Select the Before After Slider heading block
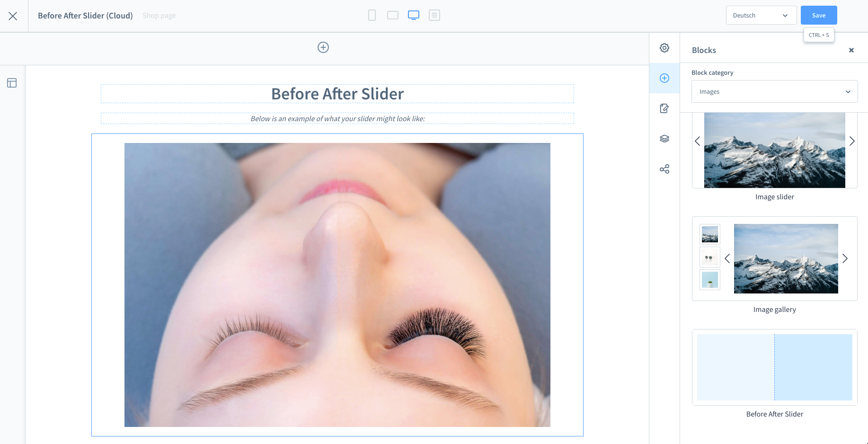Screen dimensions: 868x444 [337, 94]
